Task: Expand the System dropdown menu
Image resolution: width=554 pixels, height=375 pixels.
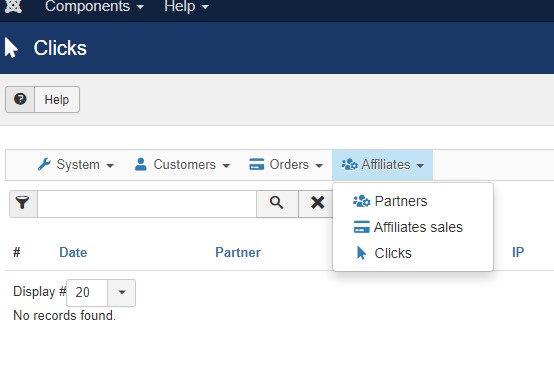Action: pyautogui.click(x=76, y=165)
